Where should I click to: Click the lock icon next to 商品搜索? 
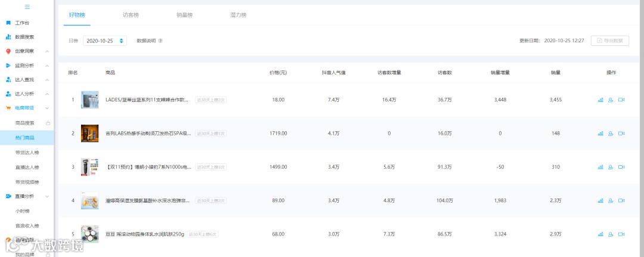tap(48, 123)
